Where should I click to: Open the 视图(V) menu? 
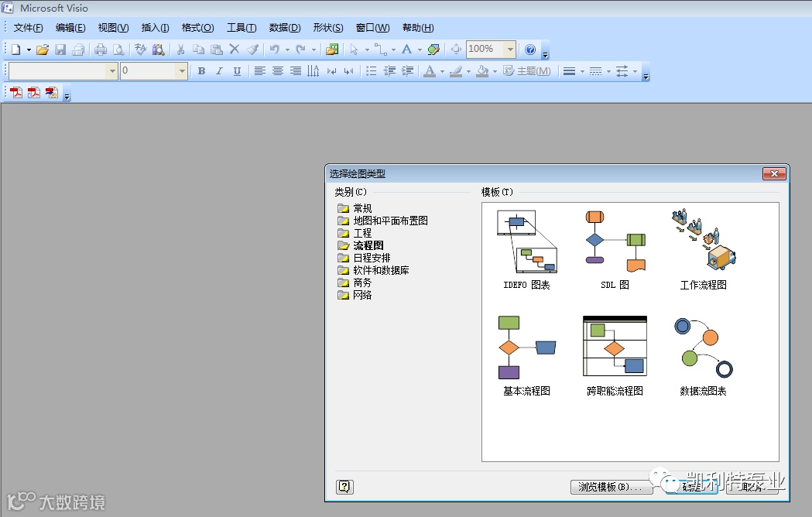point(114,28)
